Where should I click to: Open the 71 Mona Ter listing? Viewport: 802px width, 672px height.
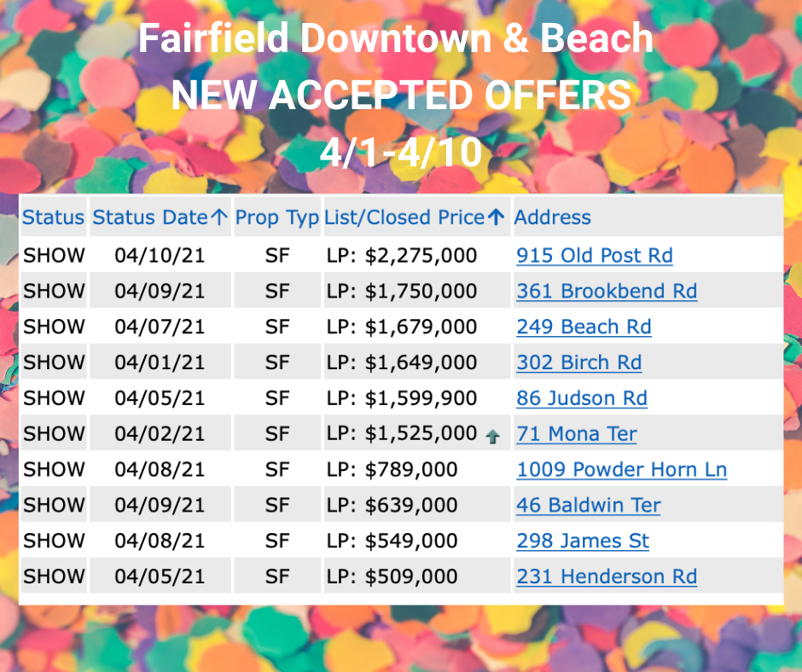click(x=576, y=434)
